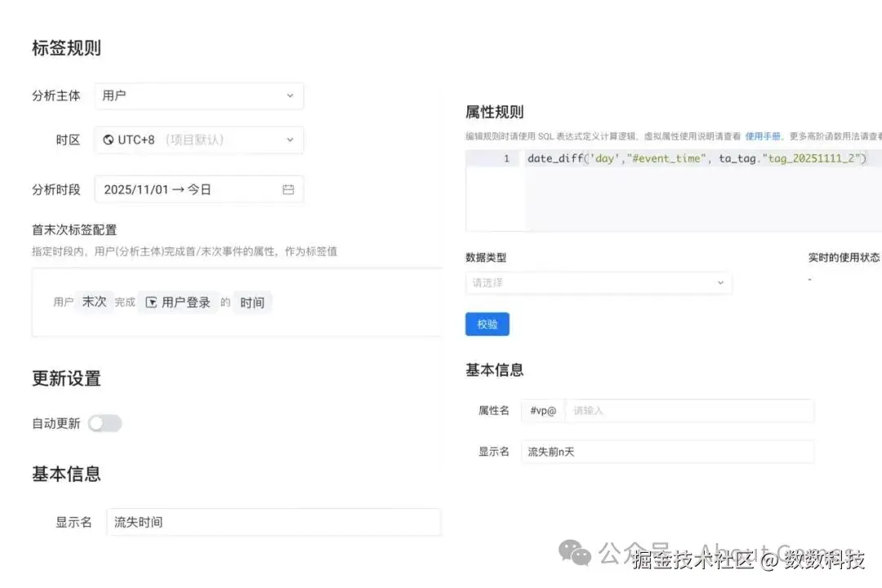
Task: Click the 属性规则 section heading
Action: (x=494, y=112)
